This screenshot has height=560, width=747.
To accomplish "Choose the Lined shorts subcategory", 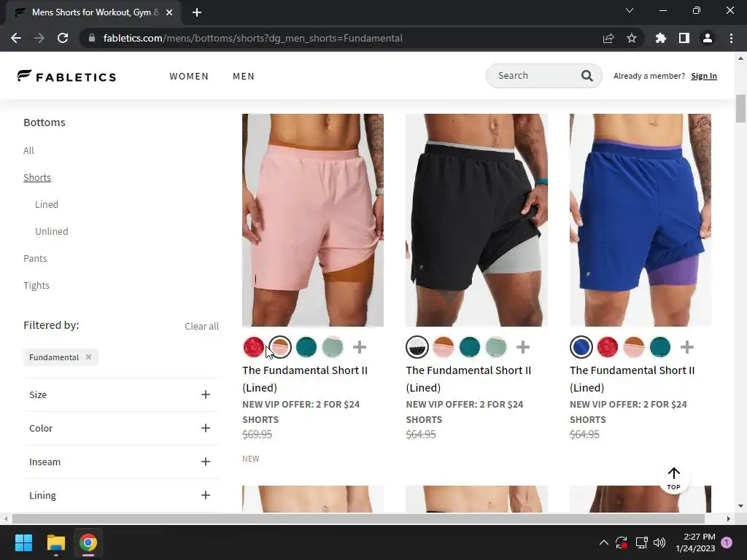I will 47,204.
